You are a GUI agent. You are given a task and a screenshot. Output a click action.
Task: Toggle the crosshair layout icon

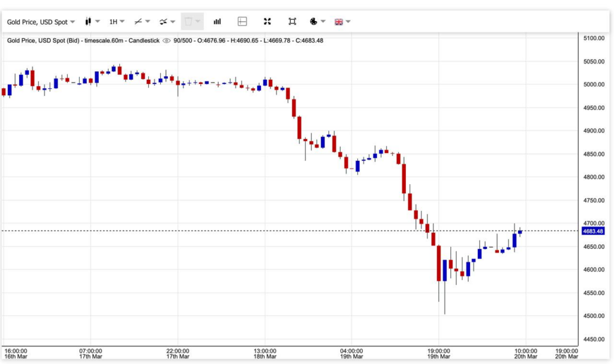[x=242, y=22]
